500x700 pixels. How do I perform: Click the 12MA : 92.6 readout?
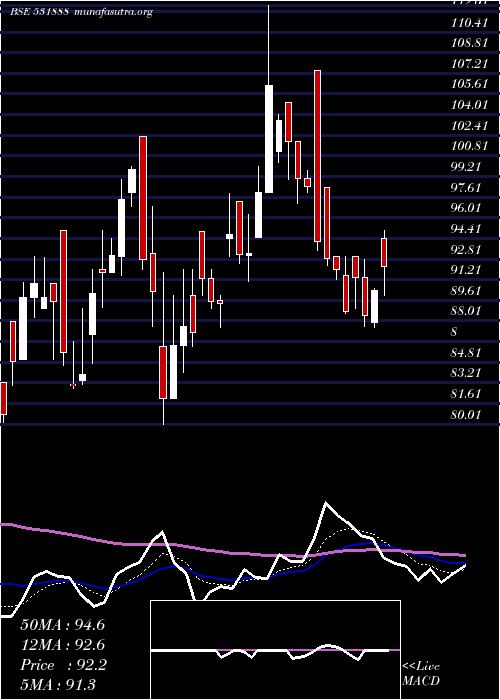(x=62, y=645)
